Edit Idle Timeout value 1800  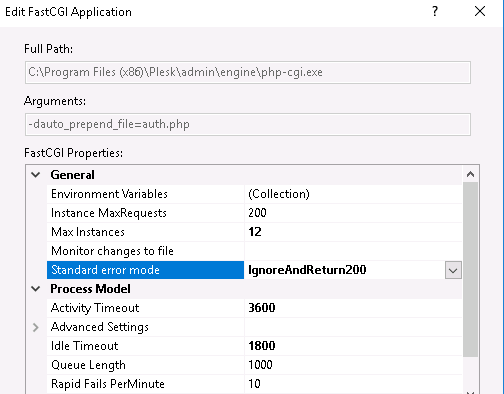[x=353, y=346]
